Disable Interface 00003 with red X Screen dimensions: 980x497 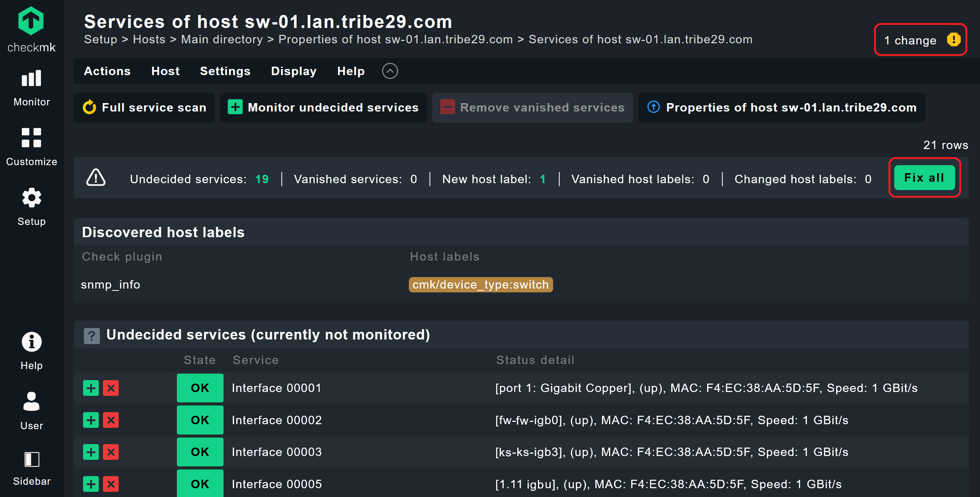click(x=111, y=452)
